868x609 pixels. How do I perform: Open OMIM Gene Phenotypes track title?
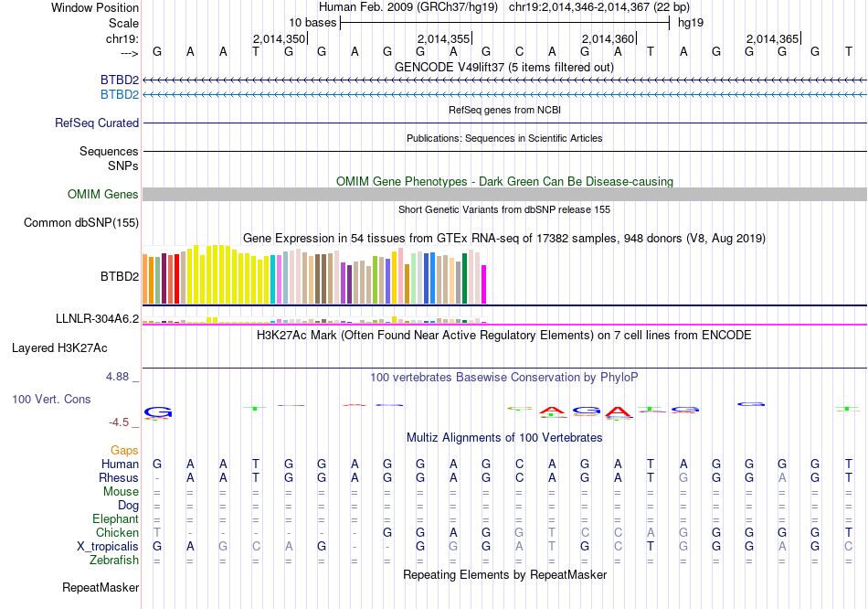(x=504, y=181)
